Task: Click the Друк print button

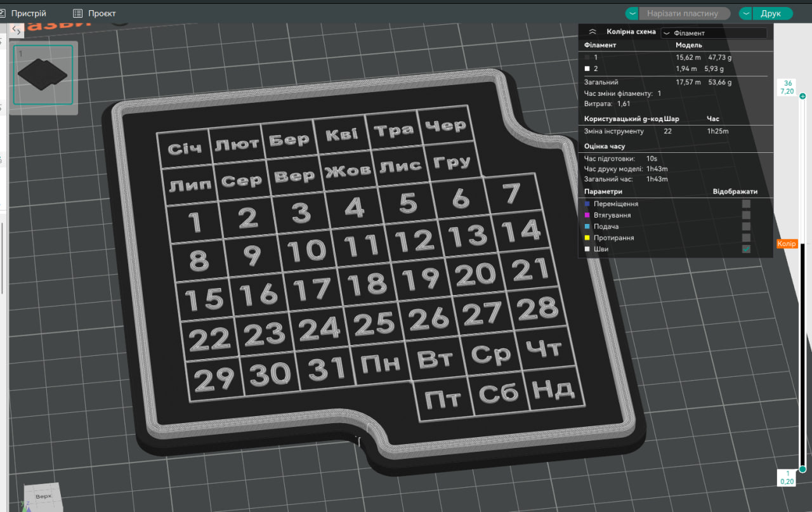Action: coord(772,13)
